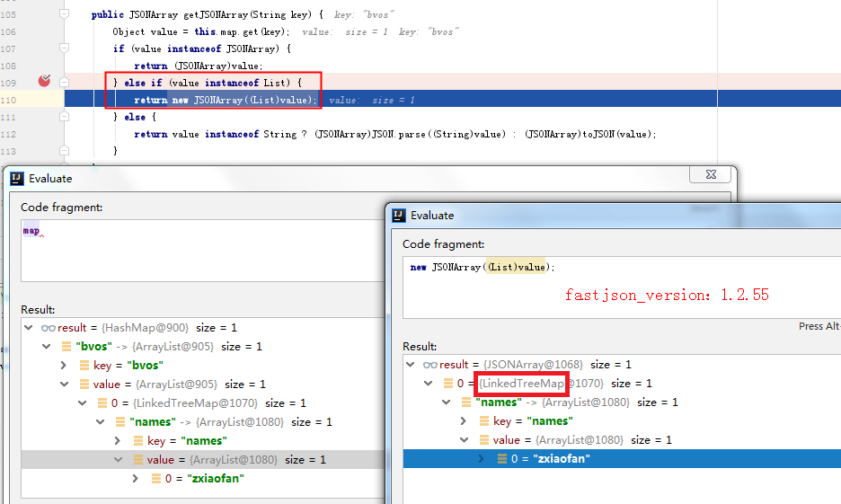Focus the left code fragment field containing map
841x504 pixels.
203,251
